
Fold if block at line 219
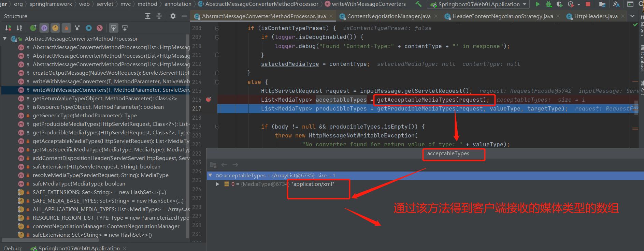click(x=217, y=127)
